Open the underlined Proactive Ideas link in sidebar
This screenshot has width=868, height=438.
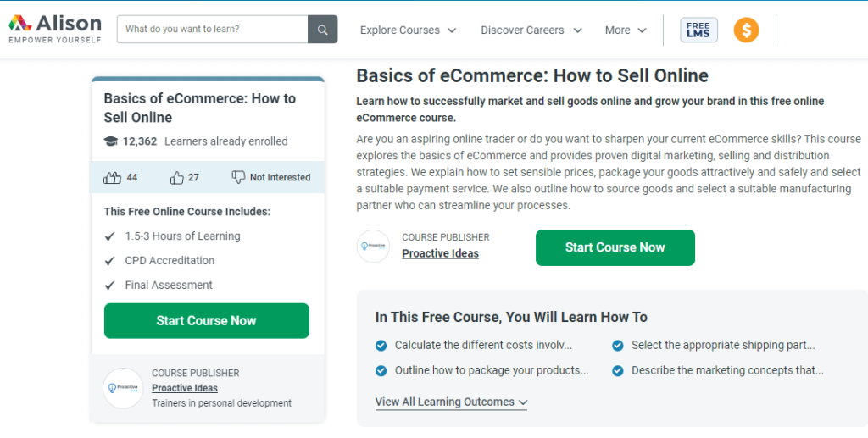click(185, 388)
